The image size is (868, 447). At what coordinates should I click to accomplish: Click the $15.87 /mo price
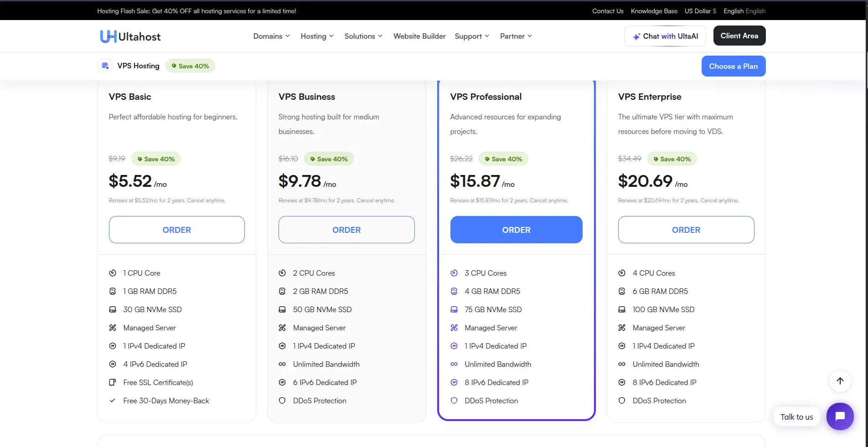[482, 181]
